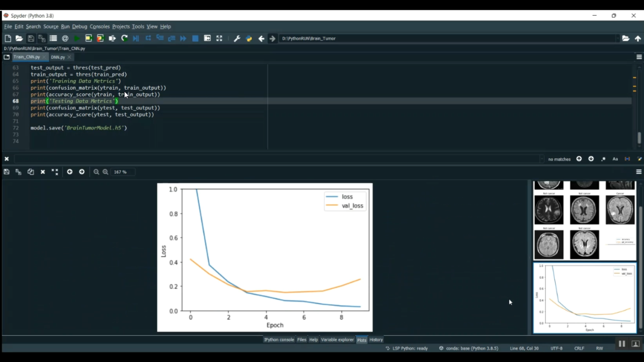
Task: Toggle case sensitive search (Aa)
Action: [x=615, y=159]
